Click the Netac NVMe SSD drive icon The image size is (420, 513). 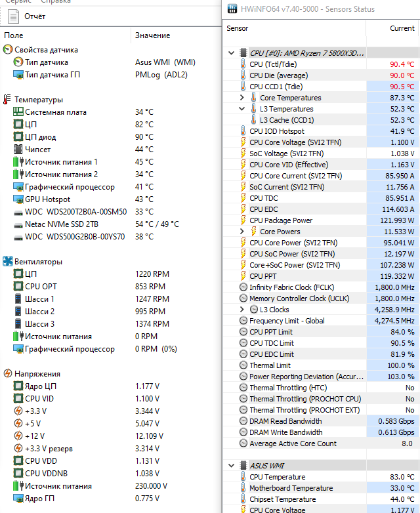coord(18,225)
